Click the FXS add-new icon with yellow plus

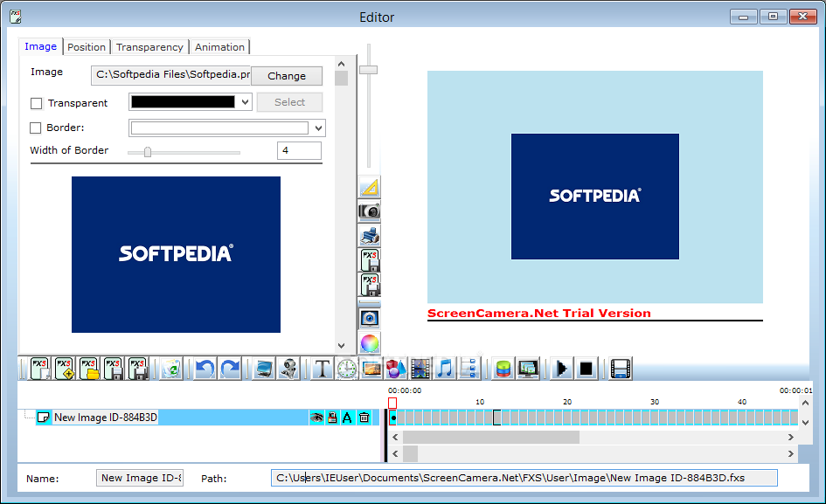[65, 369]
